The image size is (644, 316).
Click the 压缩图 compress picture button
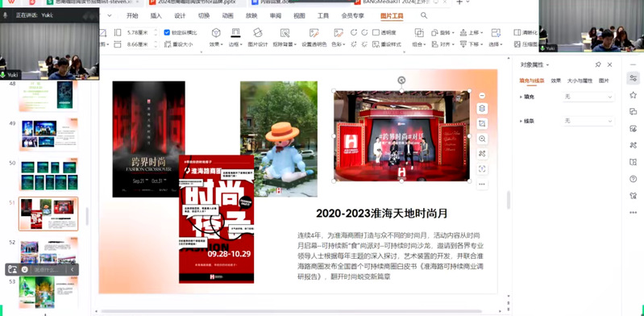pyautogui.click(x=526, y=44)
